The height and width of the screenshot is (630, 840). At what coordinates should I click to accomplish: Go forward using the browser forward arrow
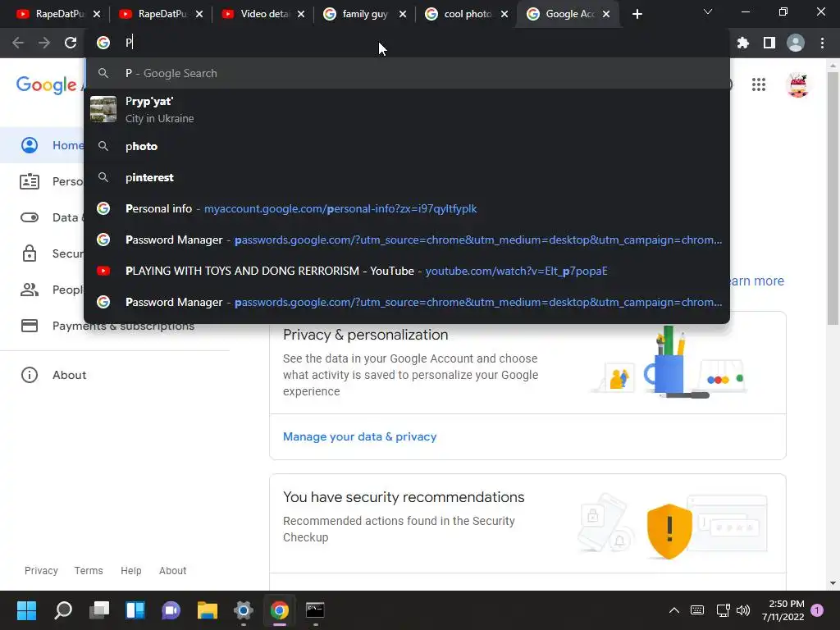pos(44,43)
